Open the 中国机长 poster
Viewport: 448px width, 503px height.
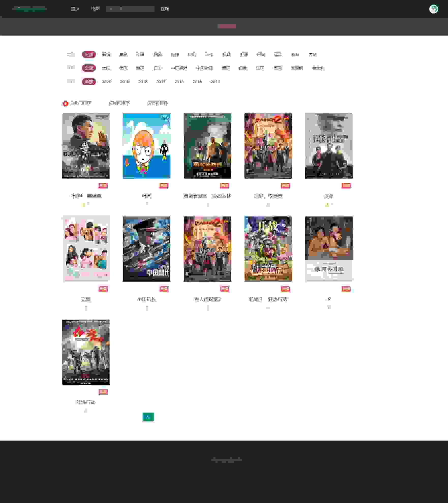147,249
